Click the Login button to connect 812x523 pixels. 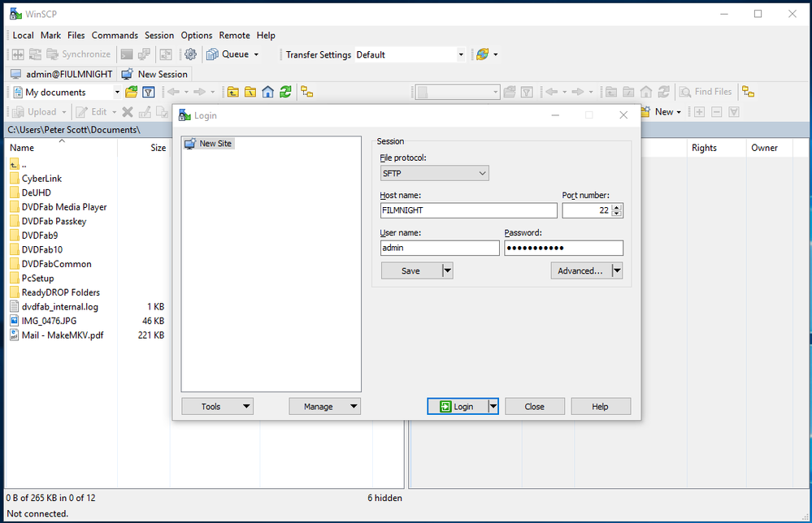click(x=458, y=406)
